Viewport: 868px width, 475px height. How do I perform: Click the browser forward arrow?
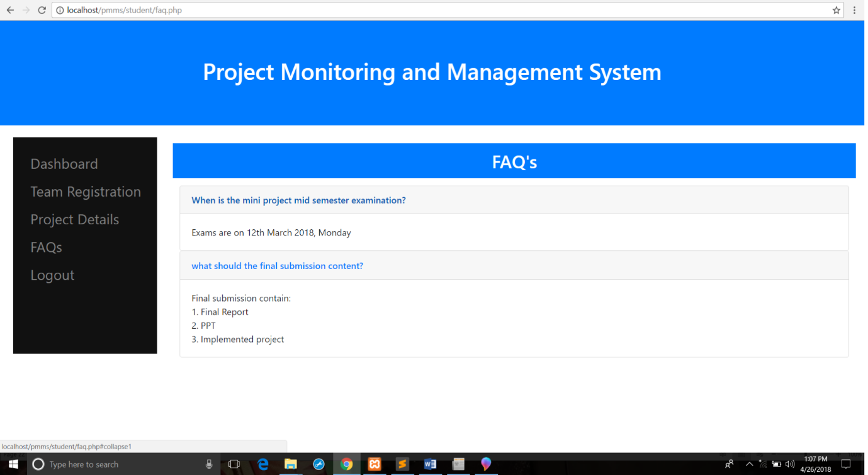point(26,10)
